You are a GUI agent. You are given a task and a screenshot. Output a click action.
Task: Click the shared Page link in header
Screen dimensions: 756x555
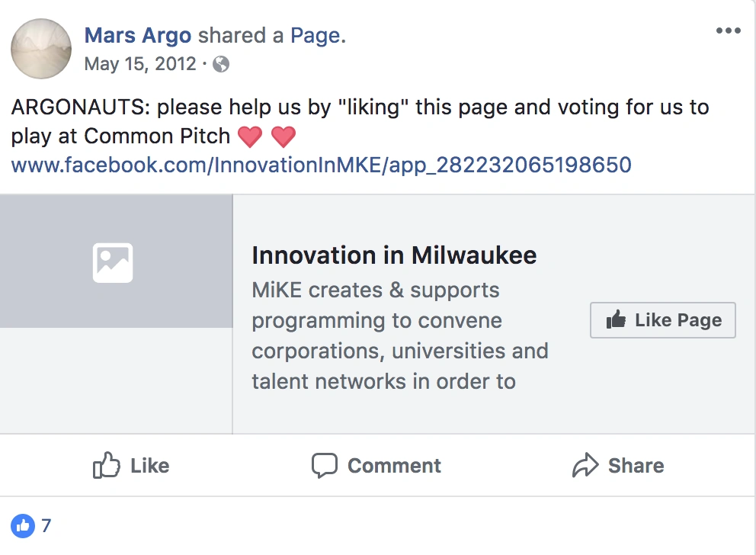click(315, 35)
